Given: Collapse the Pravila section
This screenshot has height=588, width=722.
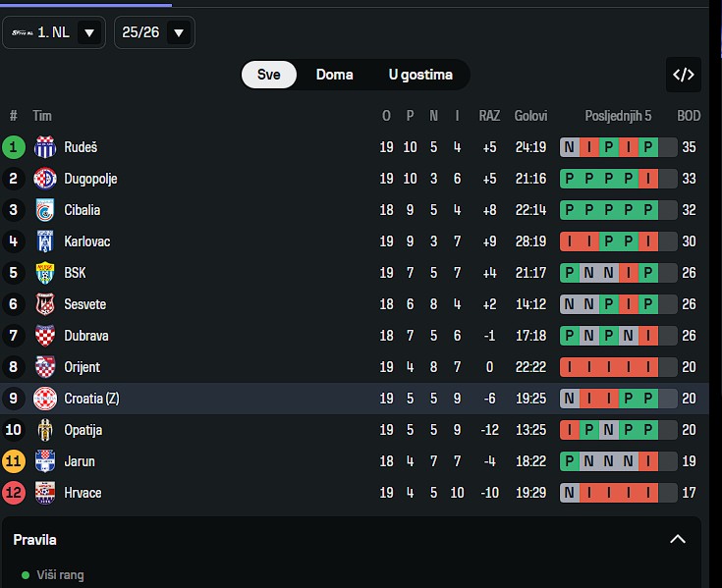Looking at the screenshot, I should (x=677, y=539).
